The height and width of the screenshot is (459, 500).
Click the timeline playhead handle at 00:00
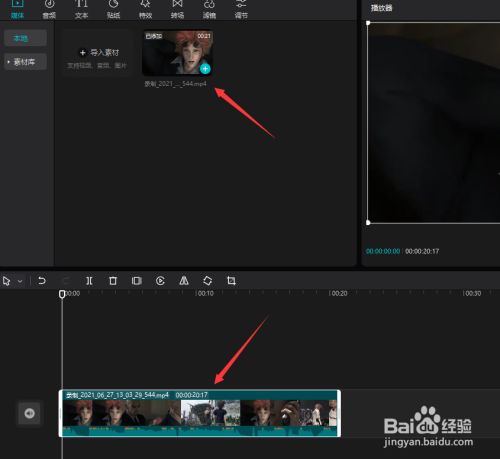pyautogui.click(x=62, y=294)
